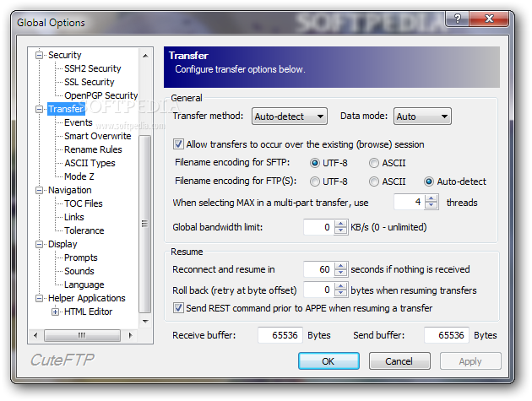Select UTF-8 for SFTP filename encoding
The width and height of the screenshot is (532, 401).
click(x=314, y=163)
